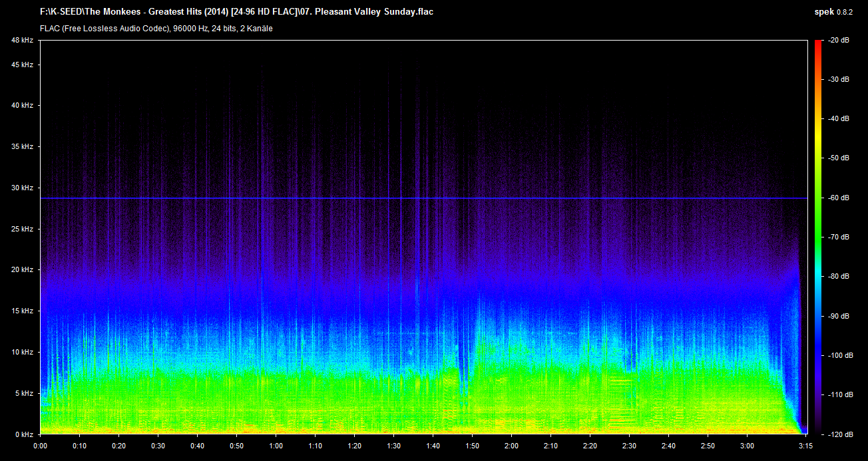
Task: Click the 3:15 end time label
Action: pos(806,446)
